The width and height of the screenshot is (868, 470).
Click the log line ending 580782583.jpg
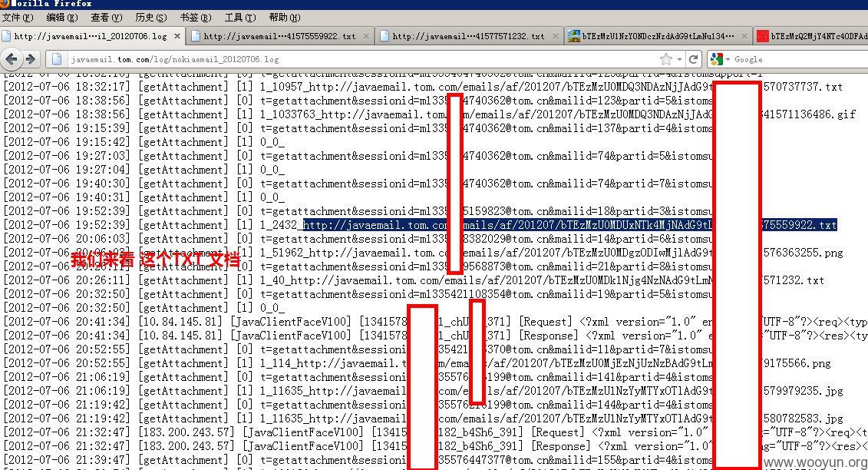coord(423,419)
